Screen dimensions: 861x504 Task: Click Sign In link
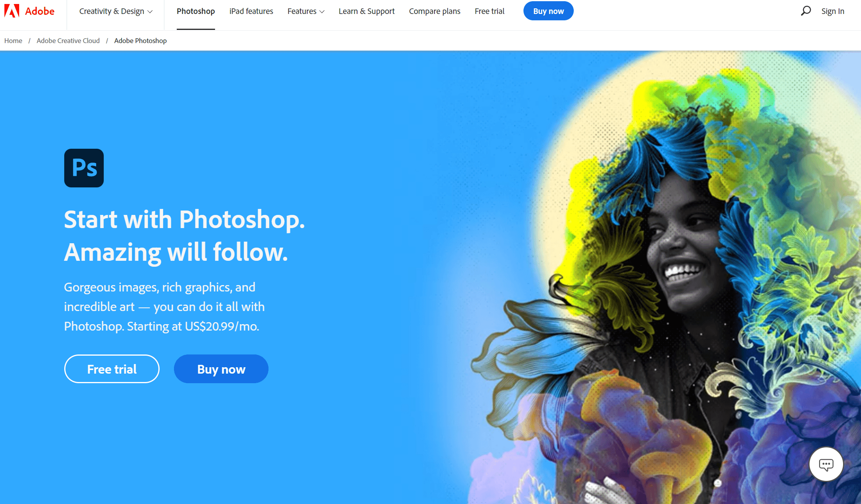tap(833, 11)
